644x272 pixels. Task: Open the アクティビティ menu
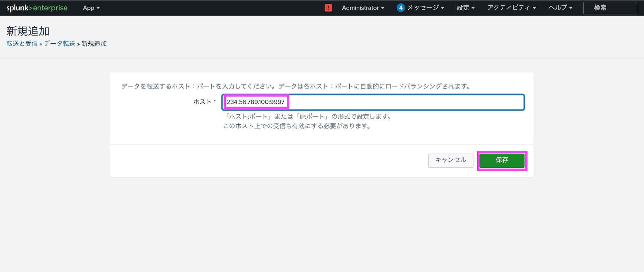(512, 8)
